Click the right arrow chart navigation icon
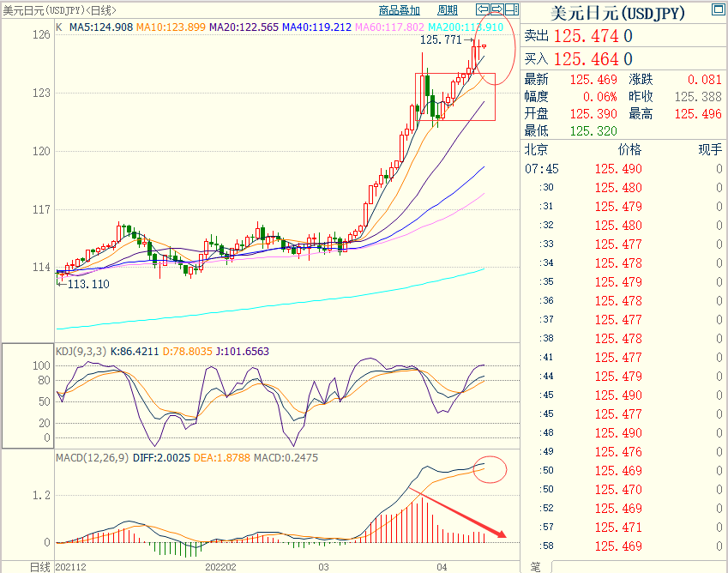The height and width of the screenshot is (573, 728). (x=496, y=9)
